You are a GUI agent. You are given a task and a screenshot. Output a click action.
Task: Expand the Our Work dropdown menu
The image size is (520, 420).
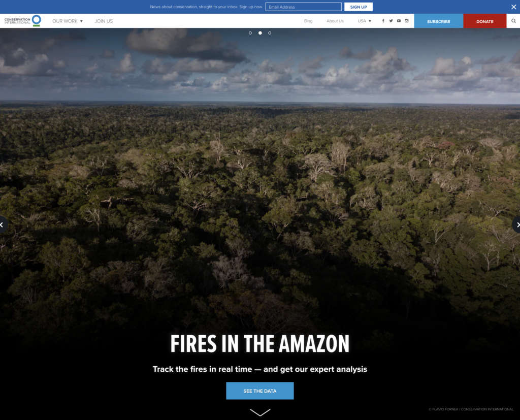tap(68, 21)
